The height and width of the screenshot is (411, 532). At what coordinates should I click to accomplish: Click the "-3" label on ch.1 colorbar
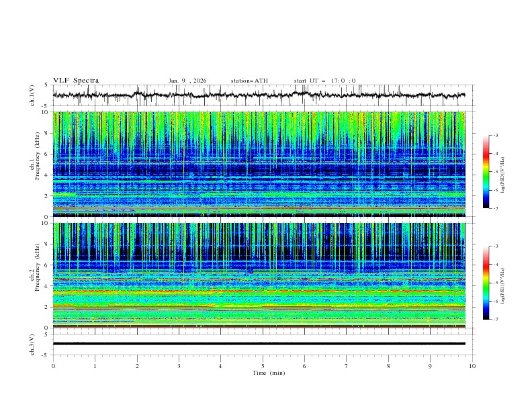point(495,135)
